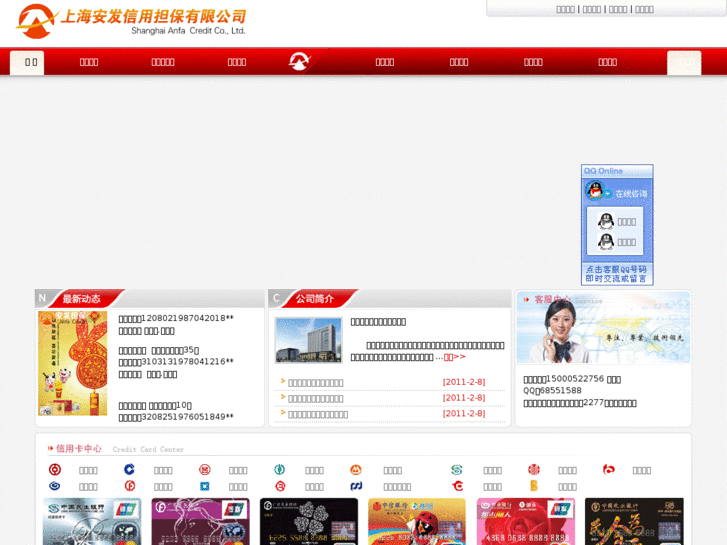Select the red circled-f bank icon

pos(129,486)
